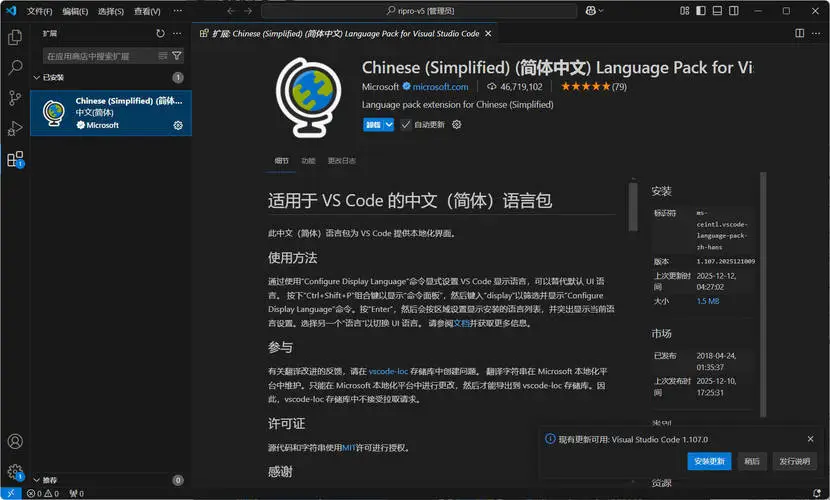Click the refresh icon in extensions panel
The height and width of the screenshot is (500, 830).
[160, 33]
